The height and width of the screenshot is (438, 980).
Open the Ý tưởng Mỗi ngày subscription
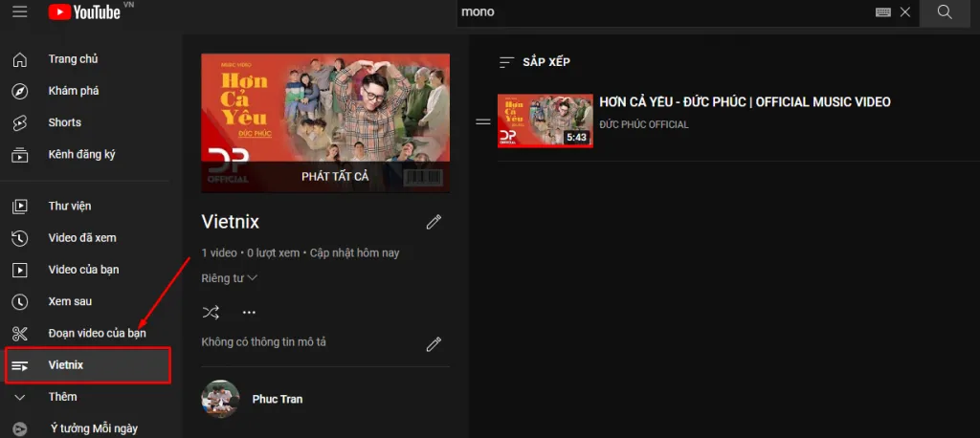click(95, 429)
